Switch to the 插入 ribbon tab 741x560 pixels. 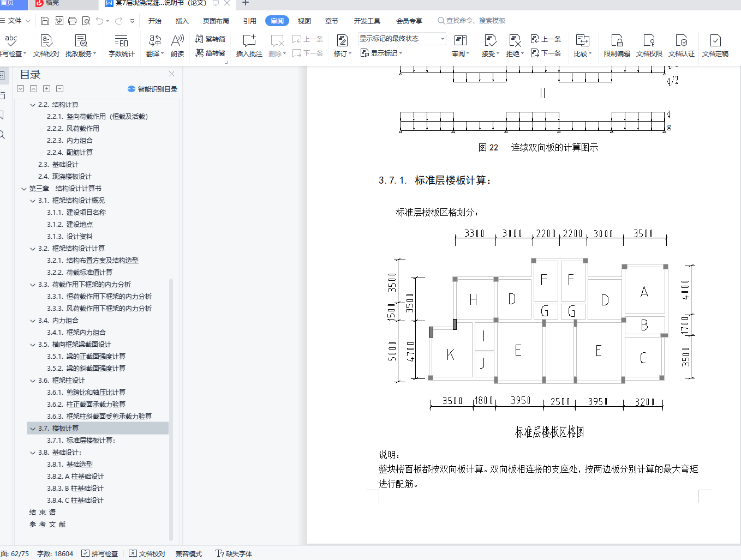pos(182,21)
